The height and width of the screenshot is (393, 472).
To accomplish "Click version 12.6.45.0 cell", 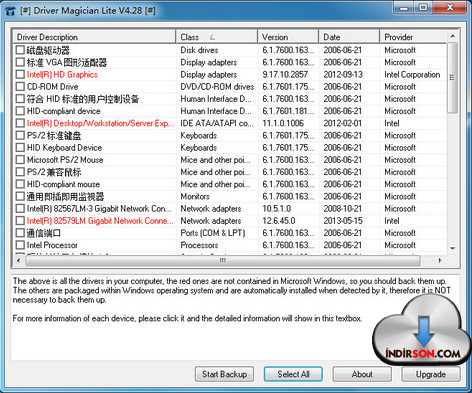I will coord(279,221).
